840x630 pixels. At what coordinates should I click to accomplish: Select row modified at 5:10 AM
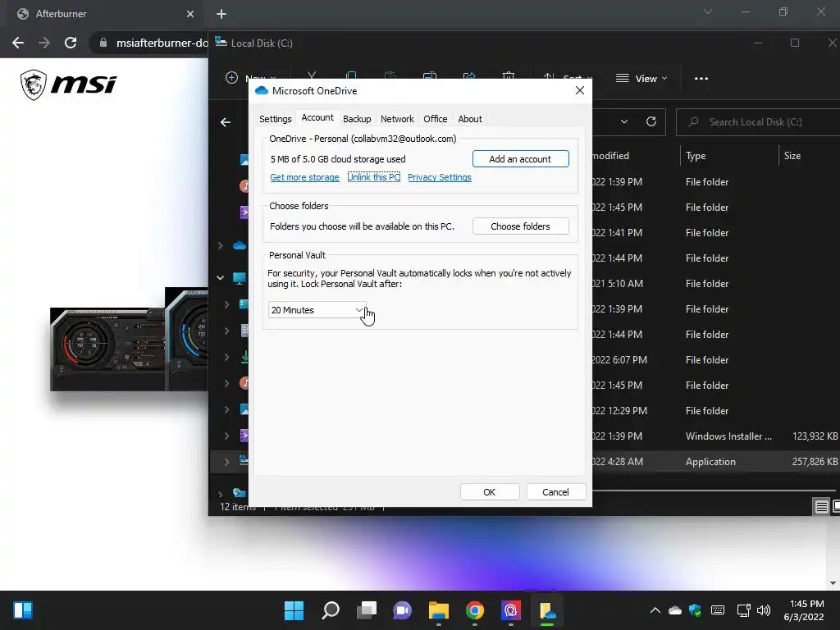coord(618,283)
